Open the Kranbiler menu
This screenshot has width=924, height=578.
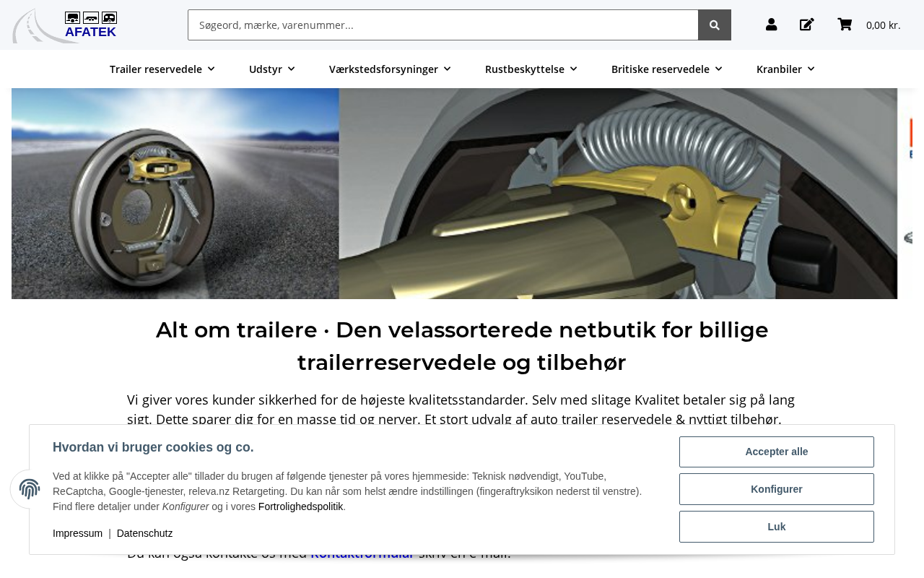tap(785, 69)
